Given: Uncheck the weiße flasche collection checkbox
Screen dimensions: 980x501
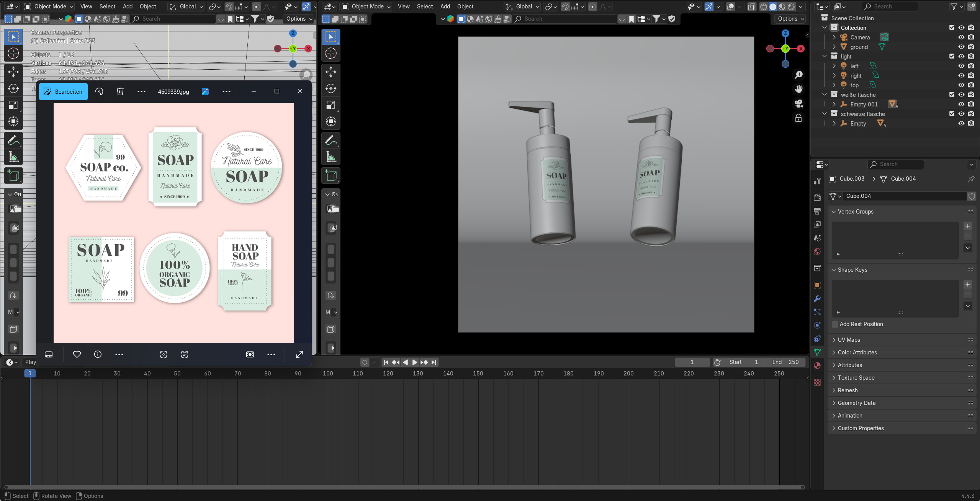Looking at the screenshot, I should click(x=952, y=95).
